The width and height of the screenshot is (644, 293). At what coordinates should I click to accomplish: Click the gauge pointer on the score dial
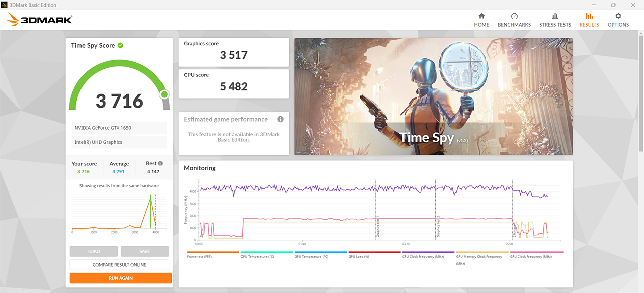pyautogui.click(x=165, y=94)
